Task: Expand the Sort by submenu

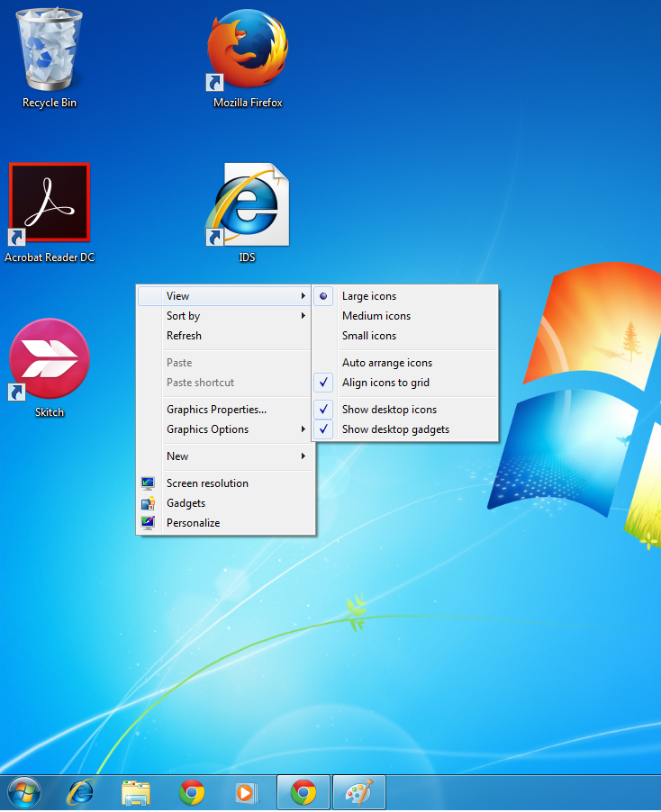Action: click(x=224, y=316)
